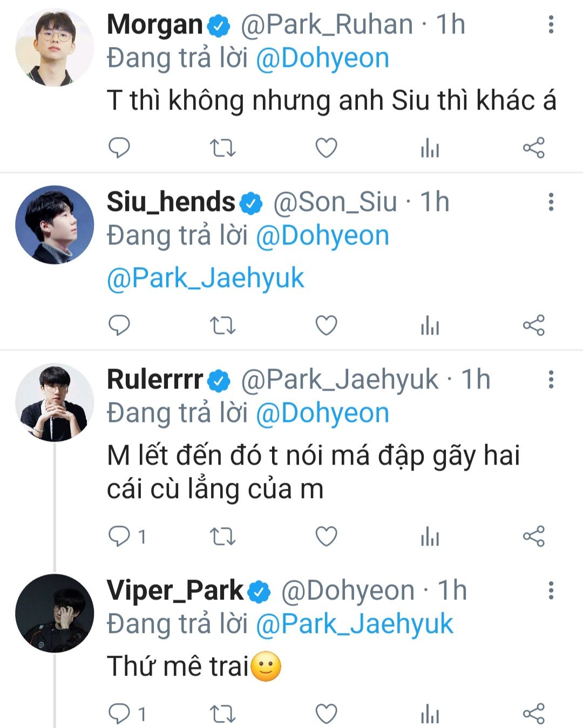
Task: Reply to Morgan's tweet
Action: point(119,147)
